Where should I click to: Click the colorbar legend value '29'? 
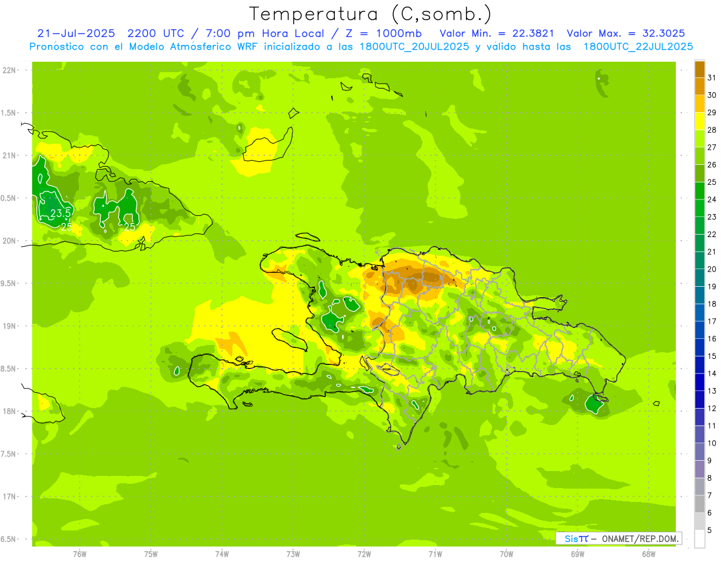point(712,113)
